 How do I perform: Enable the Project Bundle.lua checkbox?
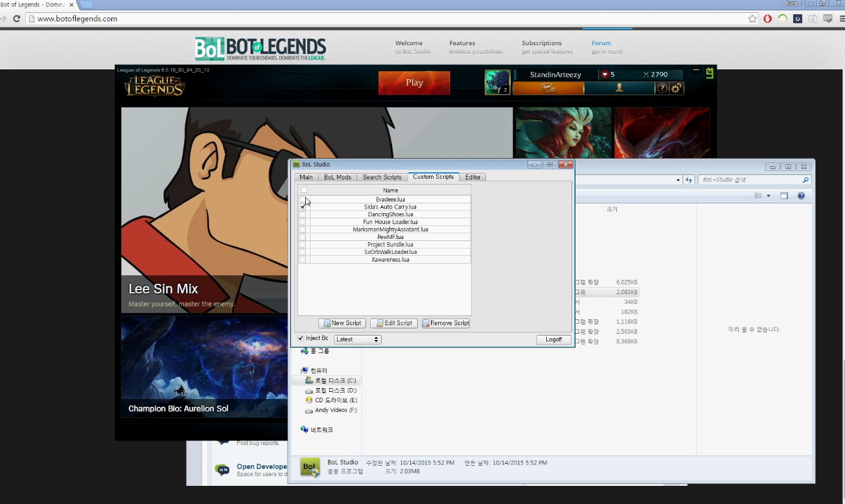tap(303, 245)
